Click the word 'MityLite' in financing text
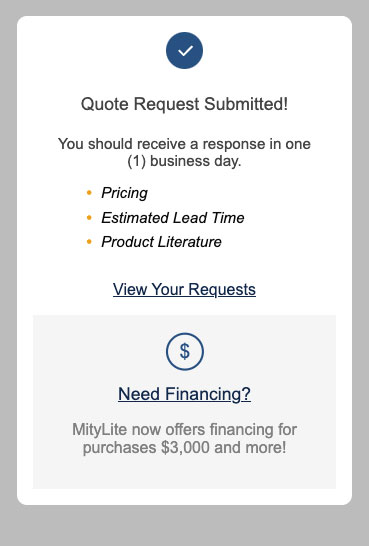Screen dimensions: 369x546 coord(99,429)
